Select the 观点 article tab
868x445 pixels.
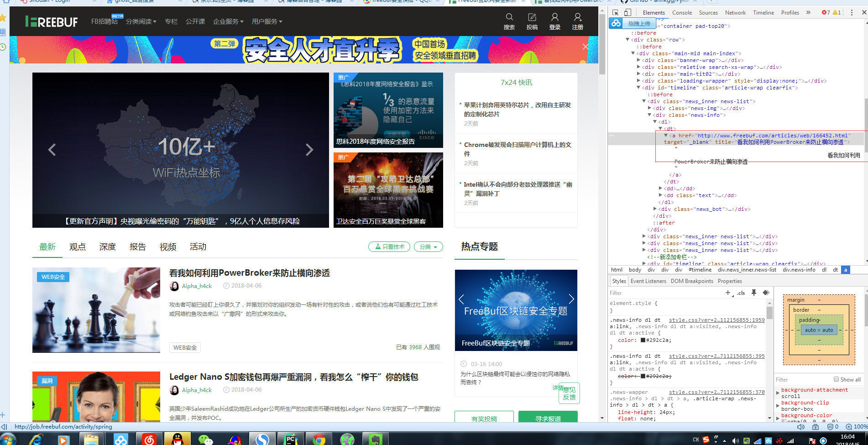click(x=77, y=247)
